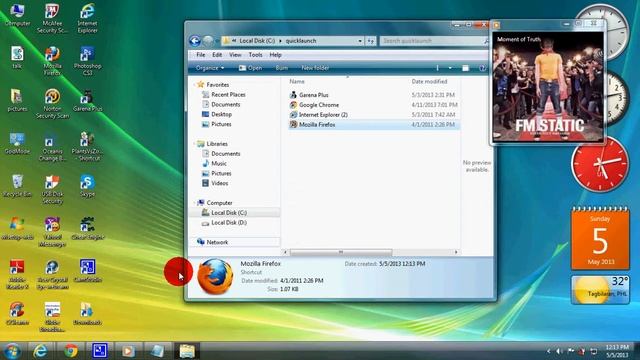The height and width of the screenshot is (360, 640).
Task: Select Mozilla Firefox desktop shortcut
Action: coord(52,61)
